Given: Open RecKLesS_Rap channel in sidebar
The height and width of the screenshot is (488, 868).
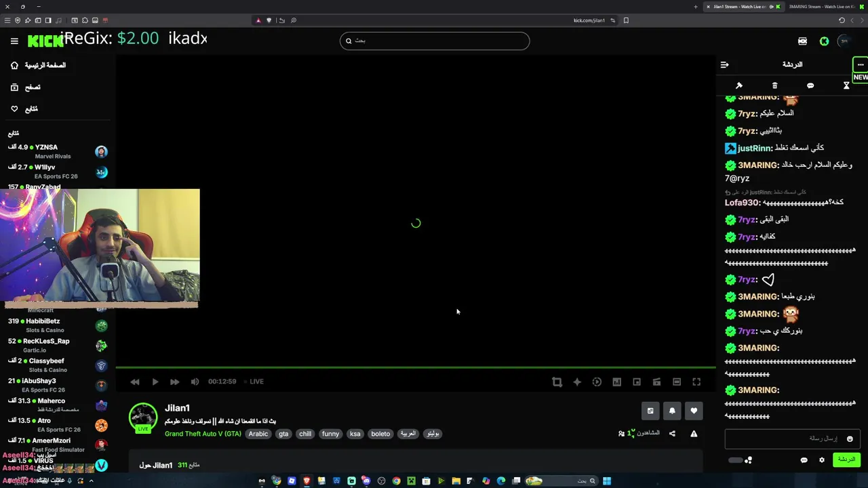Looking at the screenshot, I should pyautogui.click(x=58, y=346).
